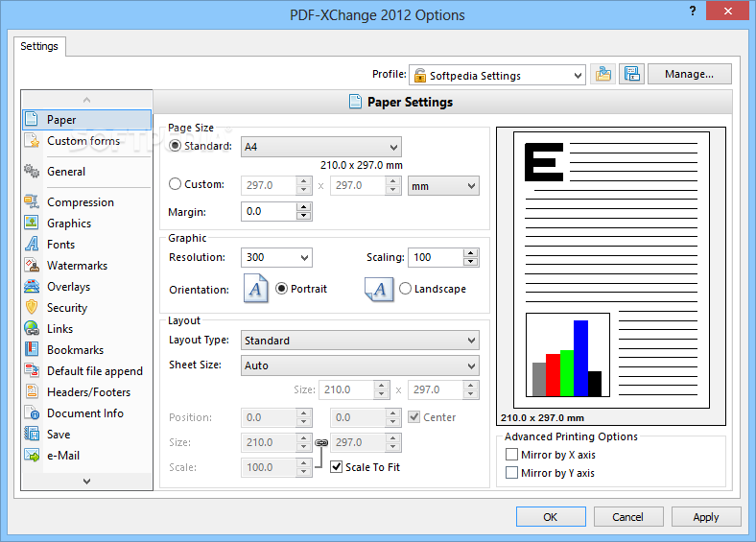Viewport: 756px width, 542px height.
Task: Increase the Scaling value with up arrow
Action: pyautogui.click(x=470, y=253)
